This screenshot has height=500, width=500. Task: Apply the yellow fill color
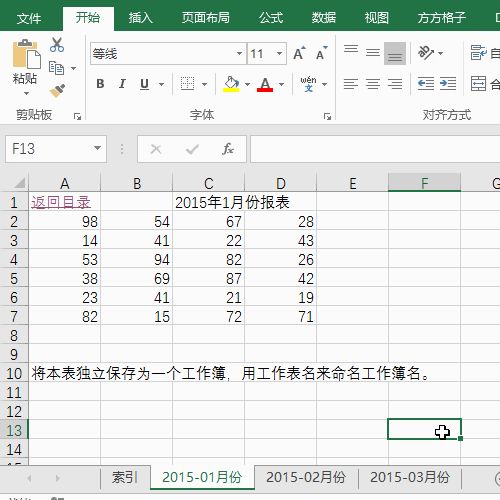click(x=231, y=84)
